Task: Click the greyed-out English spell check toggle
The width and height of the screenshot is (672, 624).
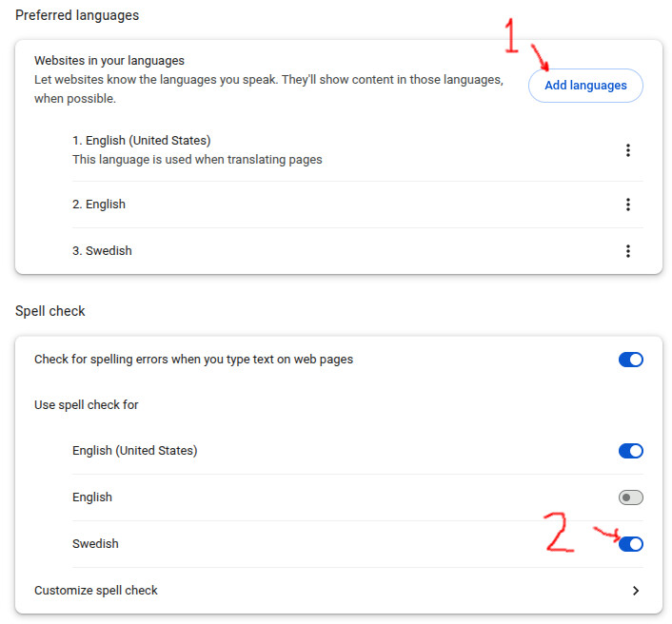Action: pos(631,497)
